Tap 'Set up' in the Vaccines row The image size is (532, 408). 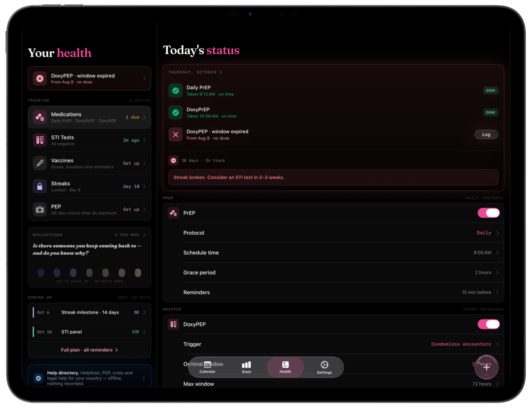click(131, 163)
